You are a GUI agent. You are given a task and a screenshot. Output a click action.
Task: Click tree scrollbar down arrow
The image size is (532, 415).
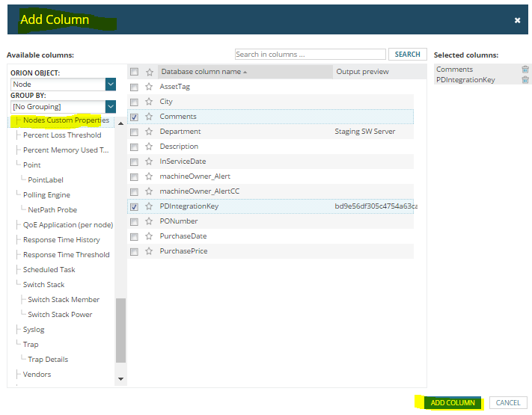tap(120, 379)
